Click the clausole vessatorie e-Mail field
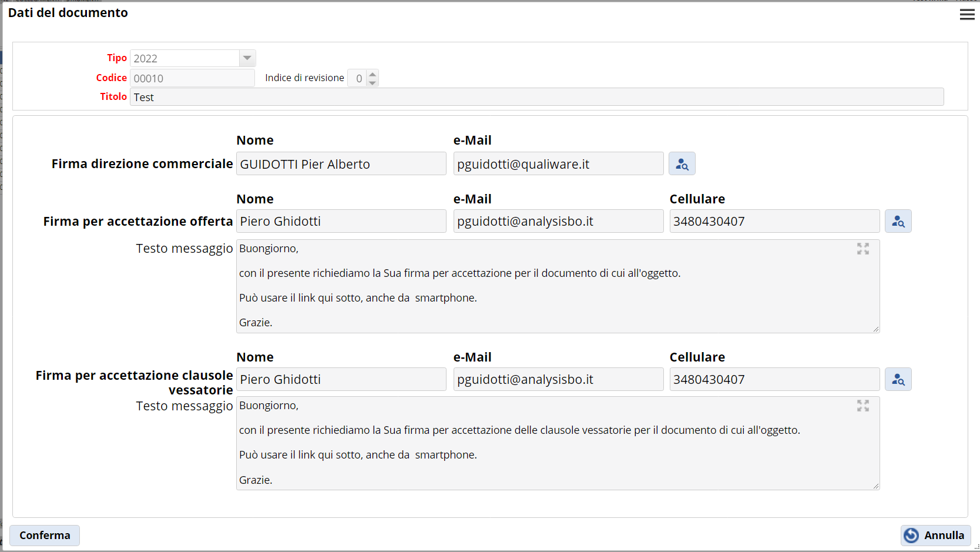 pos(558,380)
